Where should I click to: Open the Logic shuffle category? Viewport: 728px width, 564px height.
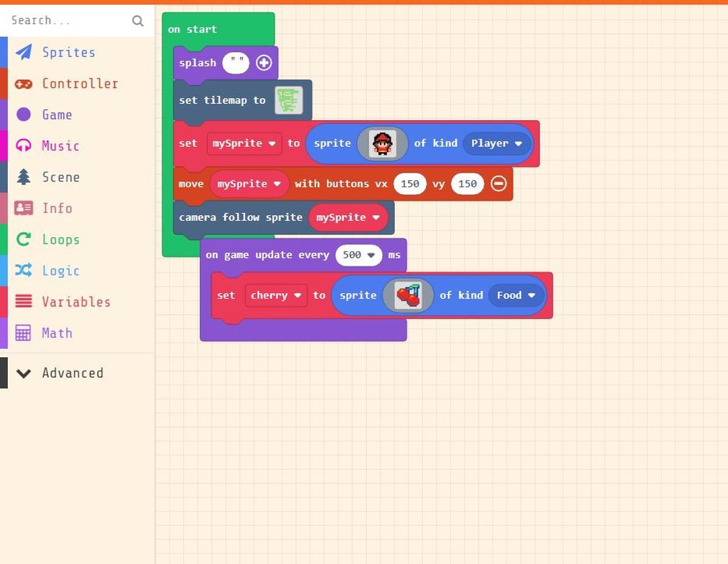tap(24, 271)
